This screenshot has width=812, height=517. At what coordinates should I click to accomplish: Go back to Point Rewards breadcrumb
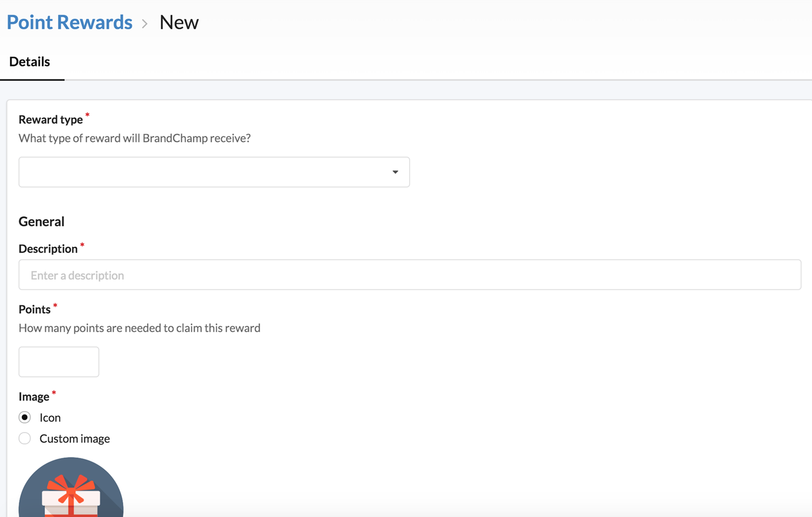[x=69, y=22]
